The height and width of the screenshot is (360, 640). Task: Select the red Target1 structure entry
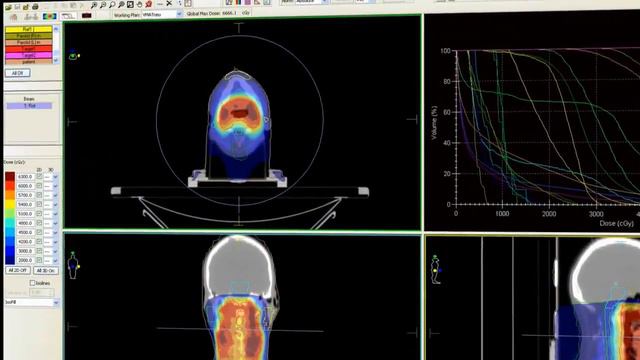pyautogui.click(x=29, y=49)
